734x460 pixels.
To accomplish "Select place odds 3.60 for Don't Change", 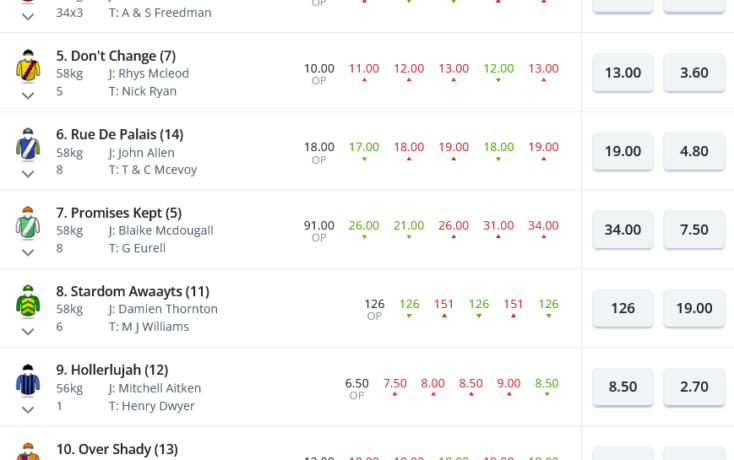I will (x=694, y=73).
